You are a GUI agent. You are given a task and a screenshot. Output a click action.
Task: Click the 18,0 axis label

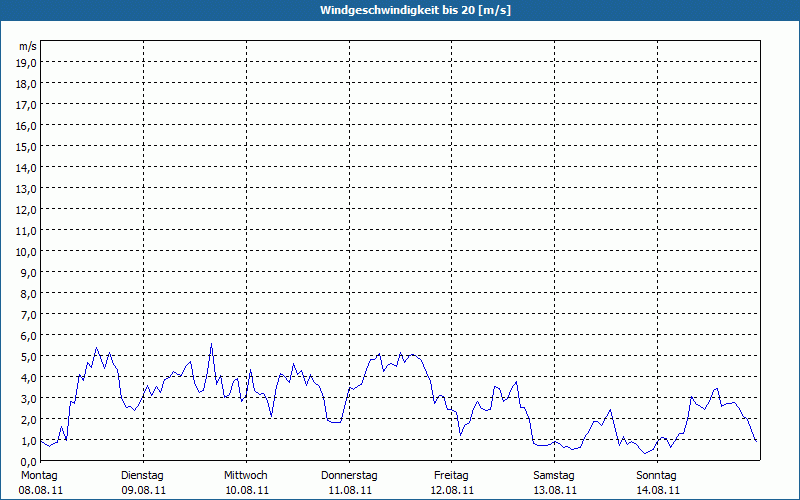pos(26,84)
